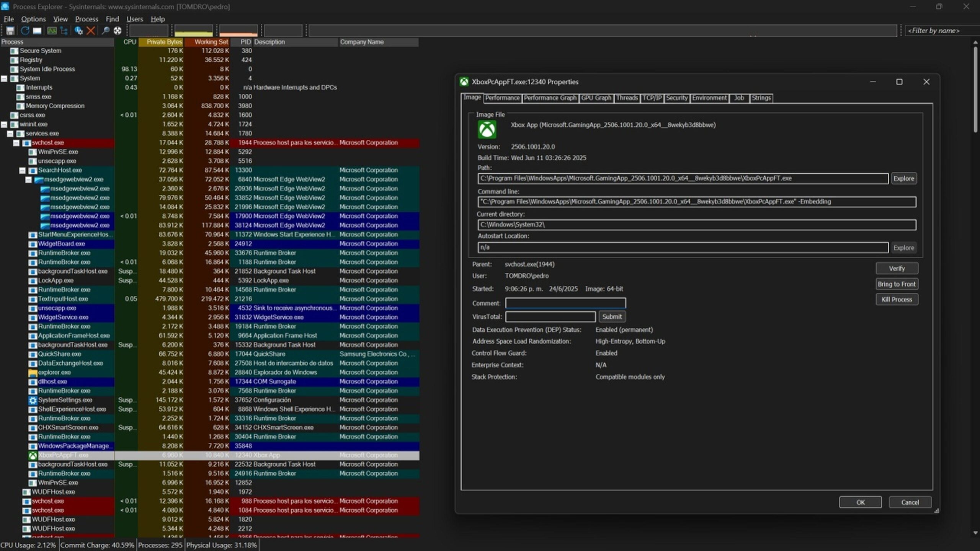This screenshot has width=980, height=551.
Task: Select the TextInputHost.exe process row
Action: tap(210, 299)
